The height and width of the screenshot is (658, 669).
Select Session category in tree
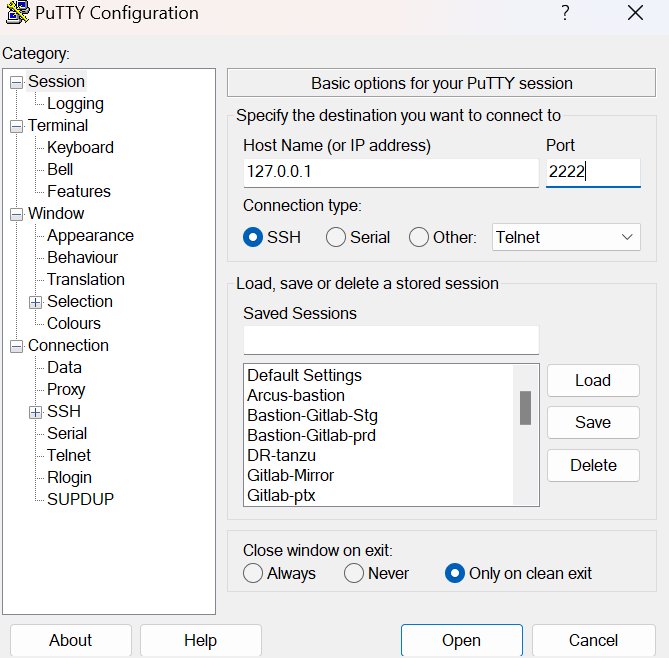click(x=56, y=81)
